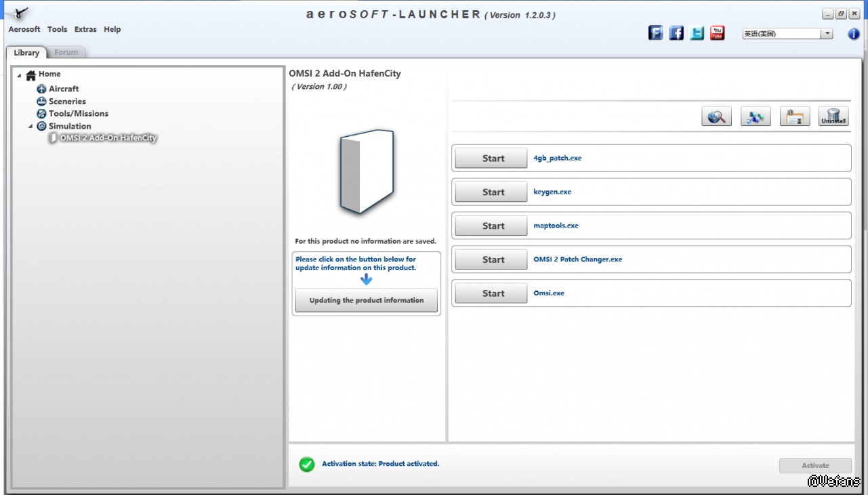Start OMSI 2 Patch Changer.exe
Image resolution: width=868 pixels, height=495 pixels.
pos(491,260)
